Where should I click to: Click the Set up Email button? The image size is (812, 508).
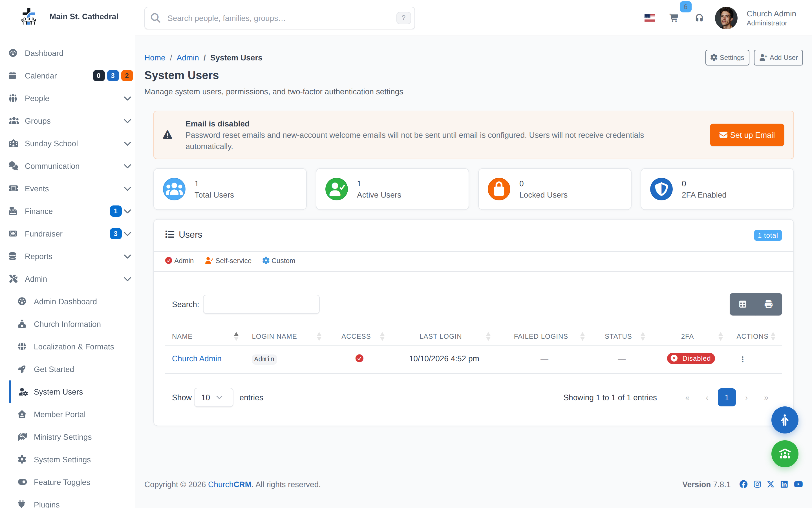point(747,135)
